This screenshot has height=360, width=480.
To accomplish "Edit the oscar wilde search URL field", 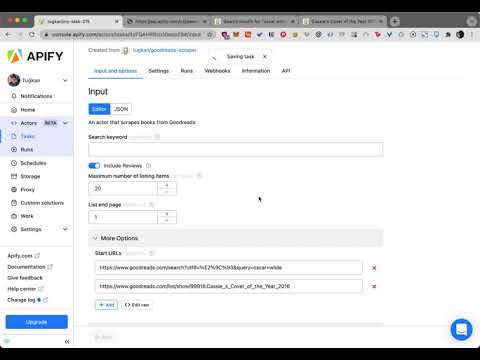I will [229, 267].
